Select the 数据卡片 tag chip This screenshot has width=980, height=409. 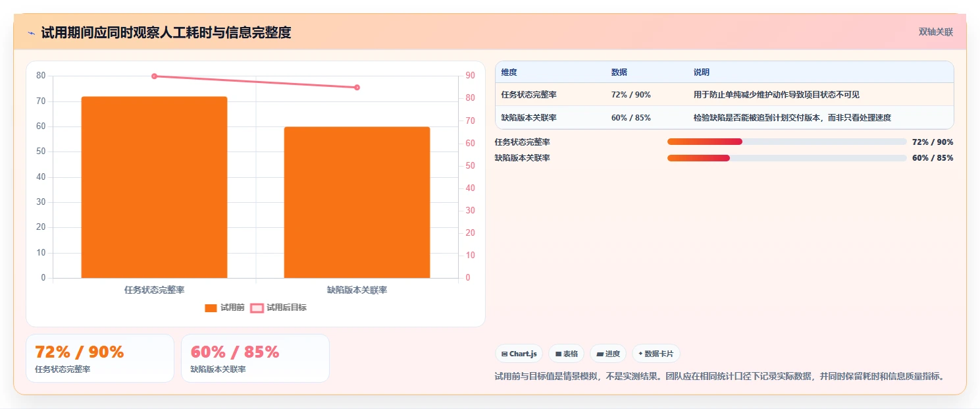[656, 354]
